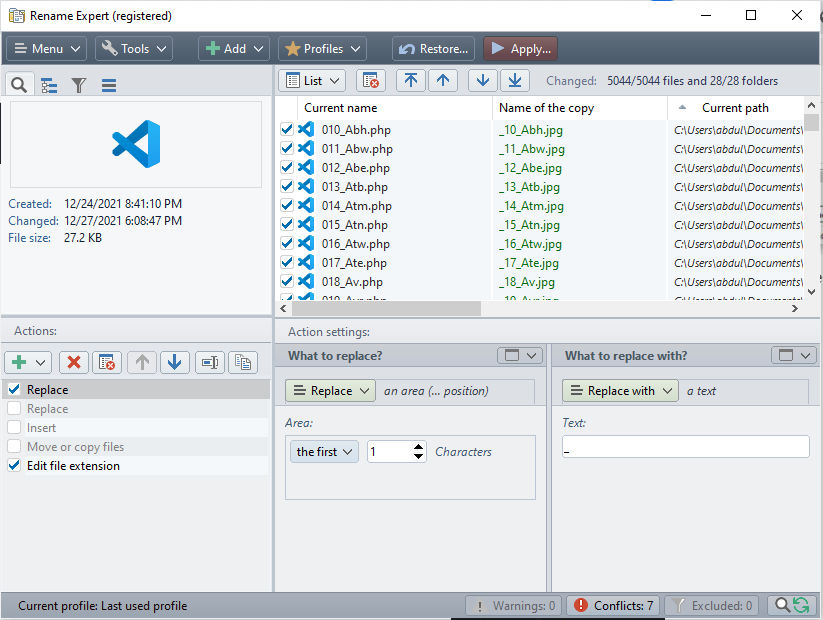Screen dimensions: 823x620
Task: Click the move-to-top arrow icon
Action: coord(410,81)
